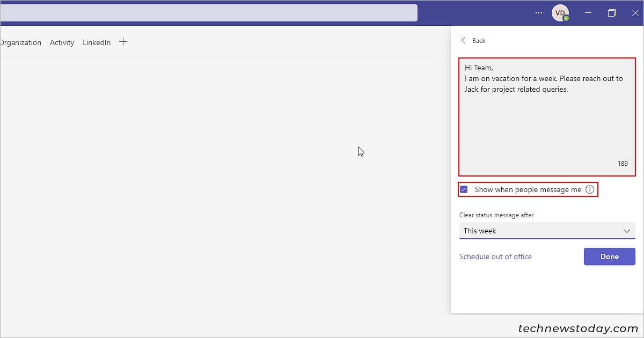The width and height of the screenshot is (644, 338).
Task: Click inside the status message text box
Action: click(547, 117)
